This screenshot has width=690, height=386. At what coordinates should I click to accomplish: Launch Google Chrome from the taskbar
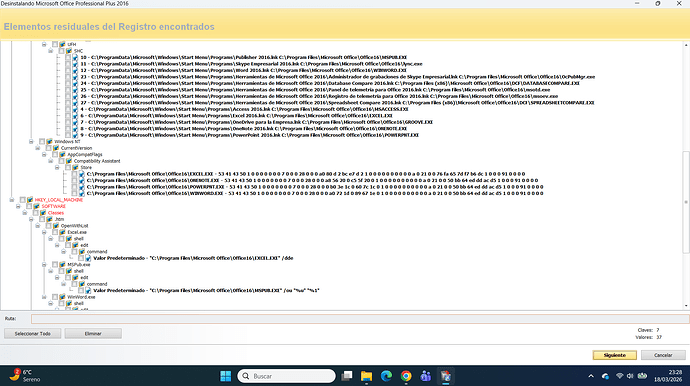[406, 376]
